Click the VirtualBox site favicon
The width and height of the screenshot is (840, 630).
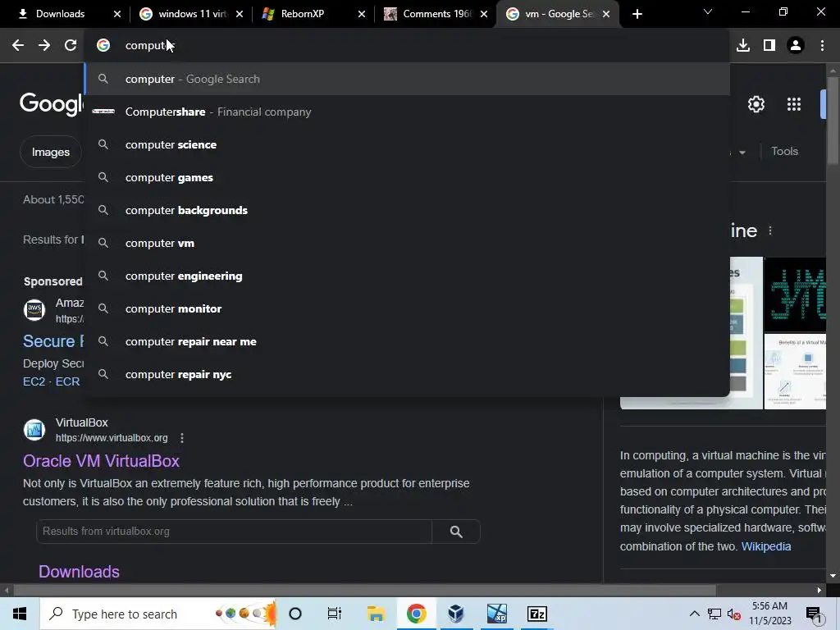(34, 430)
